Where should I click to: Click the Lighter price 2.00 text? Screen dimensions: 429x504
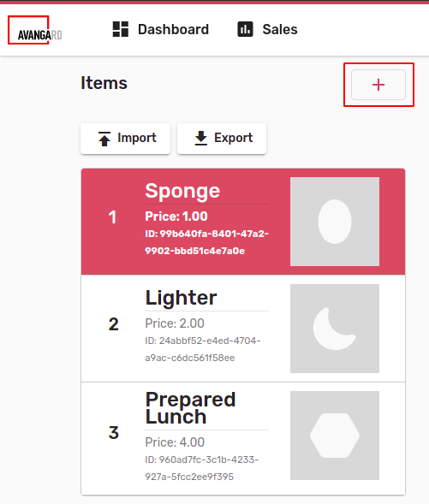[x=175, y=323]
